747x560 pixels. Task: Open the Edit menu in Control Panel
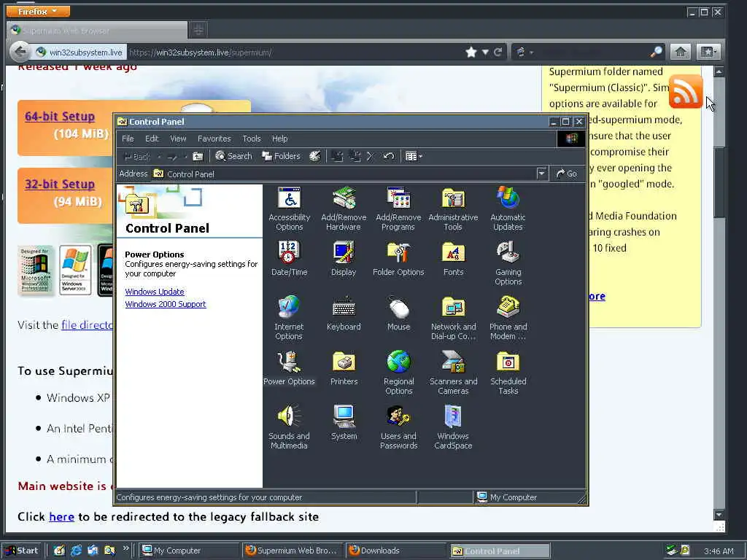point(152,139)
